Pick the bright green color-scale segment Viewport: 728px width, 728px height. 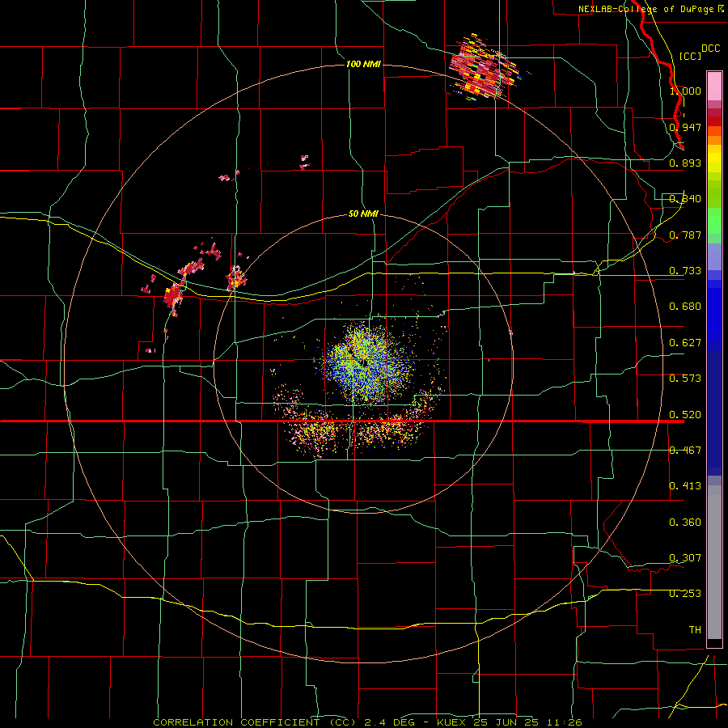(714, 221)
